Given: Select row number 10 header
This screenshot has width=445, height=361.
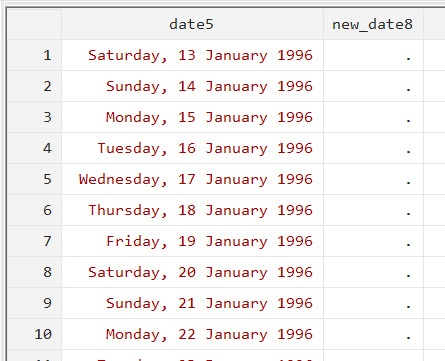Looking at the screenshot, I should (34, 334).
